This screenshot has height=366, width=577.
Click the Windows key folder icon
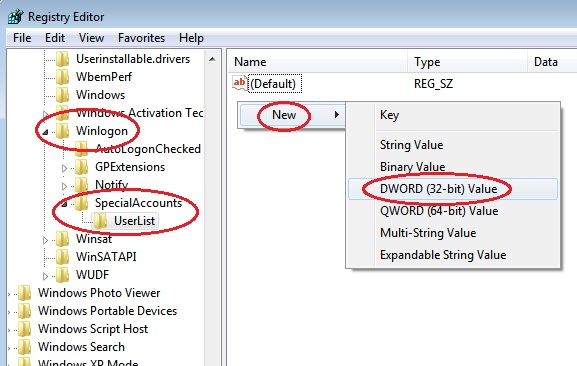63,95
